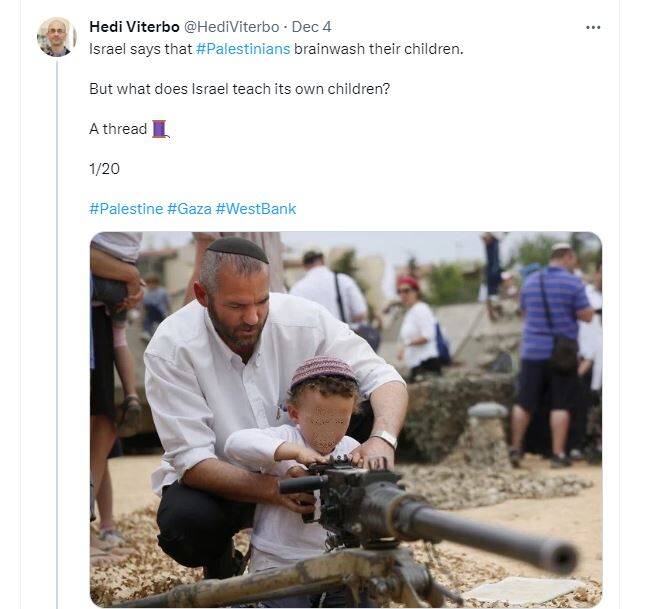Screen dimensions: 650x609
Task: Follow the #Palestine hashtag link
Action: click(126, 209)
